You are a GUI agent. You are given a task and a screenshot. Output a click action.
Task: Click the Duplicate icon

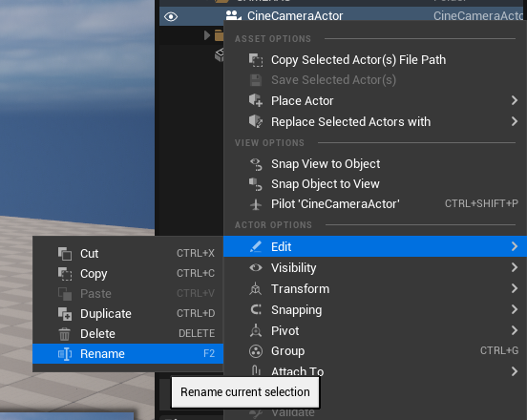(x=65, y=314)
